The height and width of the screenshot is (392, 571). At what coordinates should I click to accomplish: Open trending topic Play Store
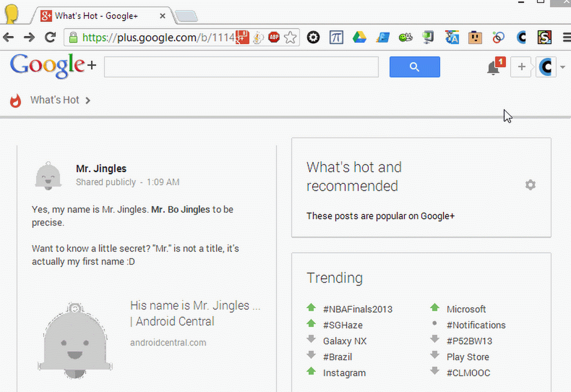click(x=468, y=357)
